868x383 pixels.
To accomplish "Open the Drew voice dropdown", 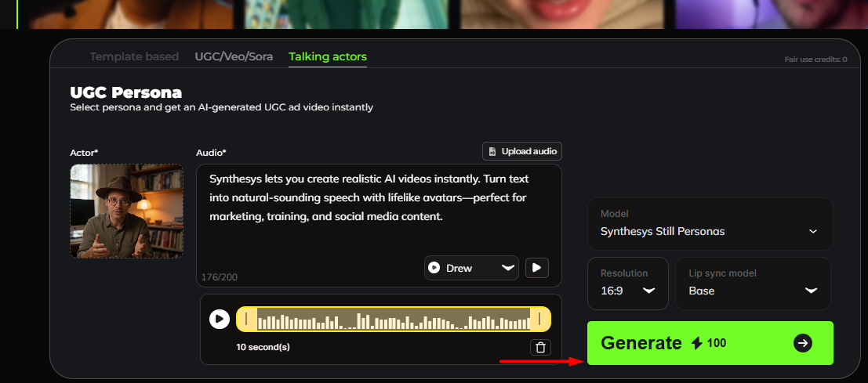I will click(x=472, y=268).
